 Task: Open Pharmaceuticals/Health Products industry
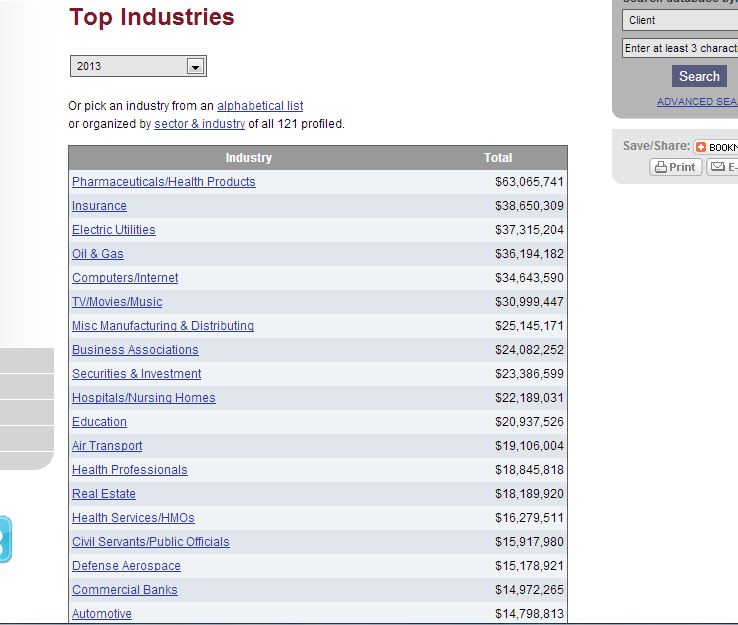click(163, 182)
